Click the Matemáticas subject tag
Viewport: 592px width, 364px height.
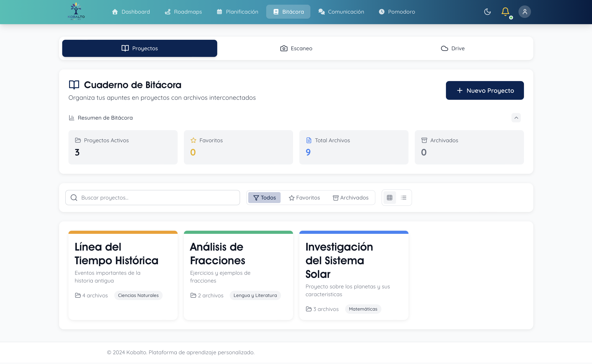(x=363, y=309)
